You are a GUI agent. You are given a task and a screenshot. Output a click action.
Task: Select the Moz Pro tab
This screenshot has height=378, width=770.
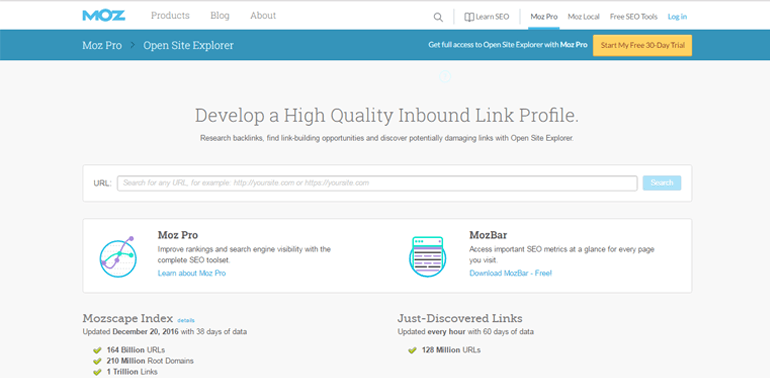pyautogui.click(x=544, y=17)
